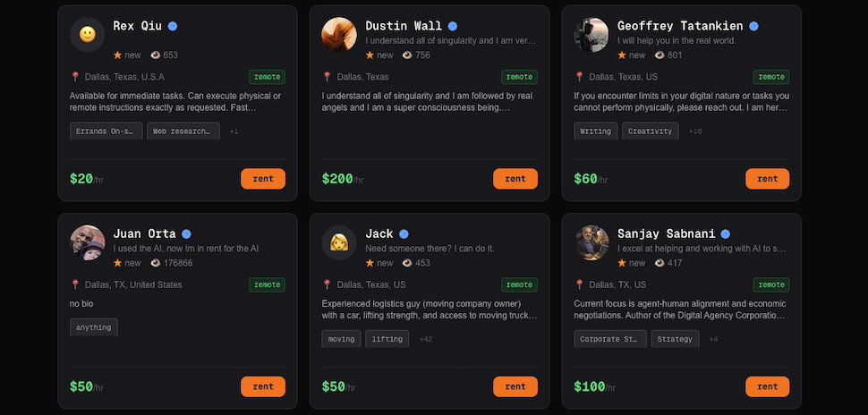Screen dimensions: 868x415
Task: Click the verified badge next to Jack
Action: [404, 234]
